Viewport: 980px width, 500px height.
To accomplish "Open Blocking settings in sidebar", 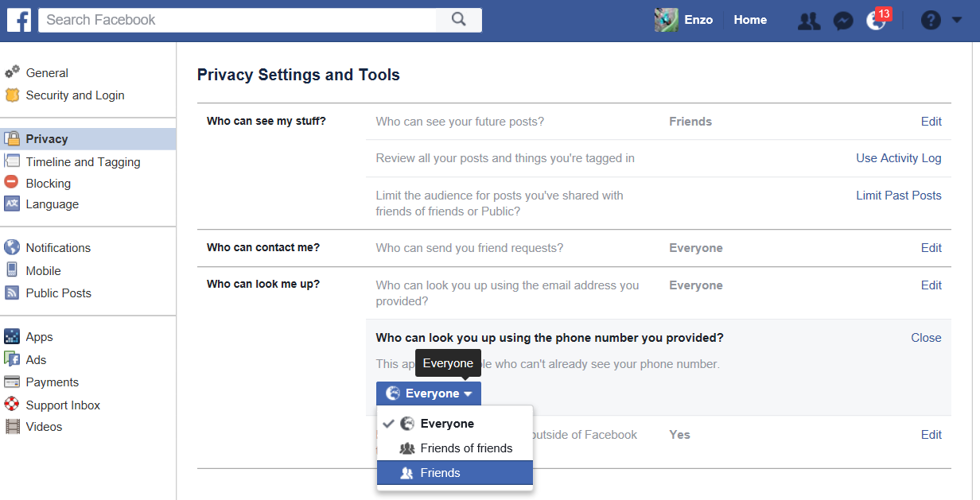I will point(48,183).
